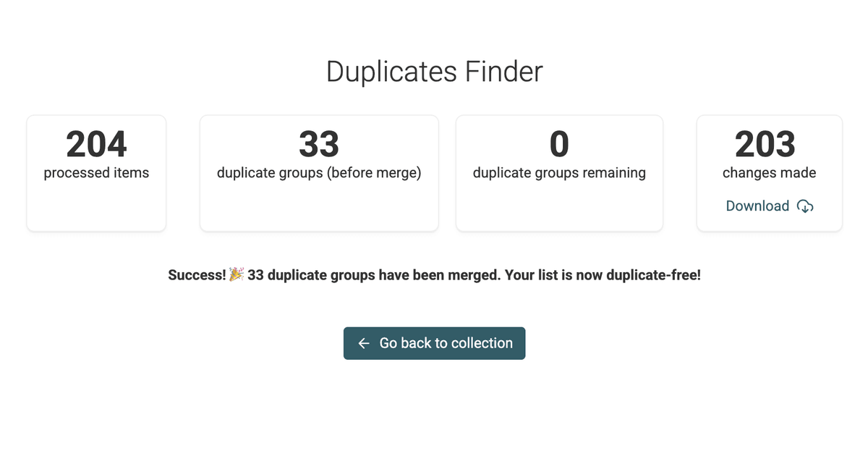Image resolution: width=868 pixels, height=459 pixels.
Task: Click the 0 remaining groups number
Action: click(559, 144)
